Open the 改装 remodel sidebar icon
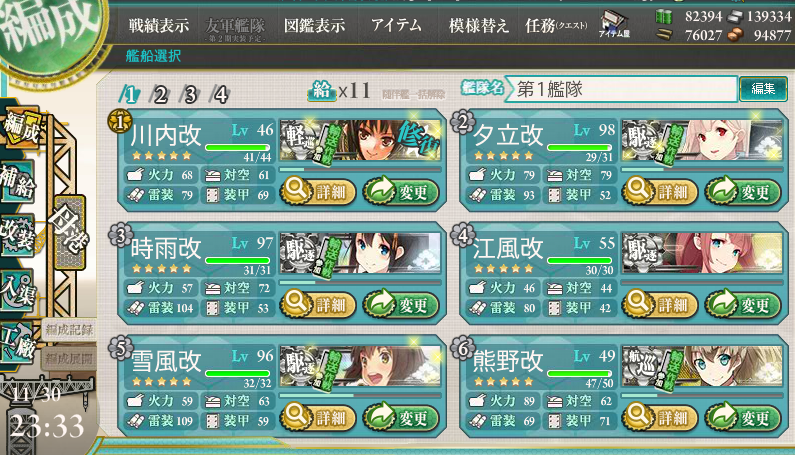The height and width of the screenshot is (459, 795). 17,236
